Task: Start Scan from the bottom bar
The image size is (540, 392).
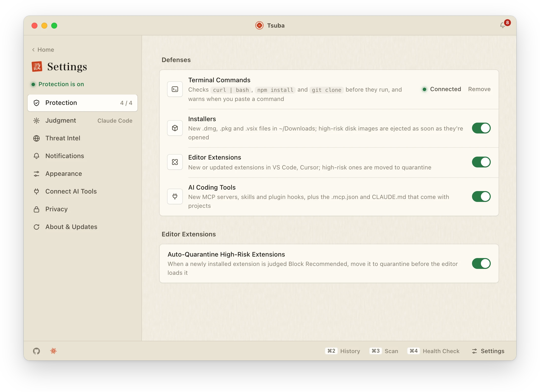Action: tap(384, 351)
